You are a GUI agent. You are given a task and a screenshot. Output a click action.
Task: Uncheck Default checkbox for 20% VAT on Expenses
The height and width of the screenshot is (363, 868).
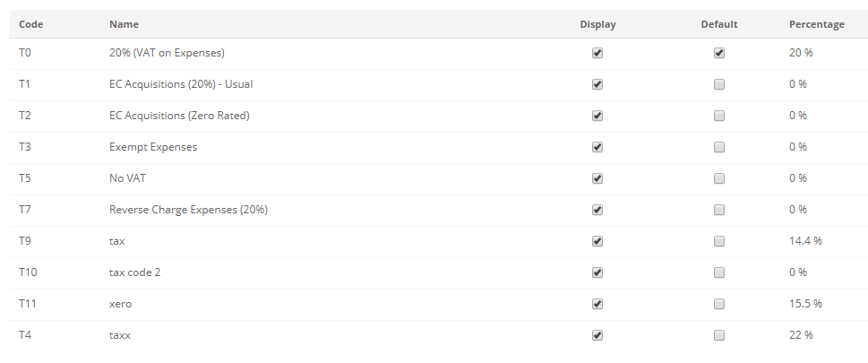(x=719, y=53)
